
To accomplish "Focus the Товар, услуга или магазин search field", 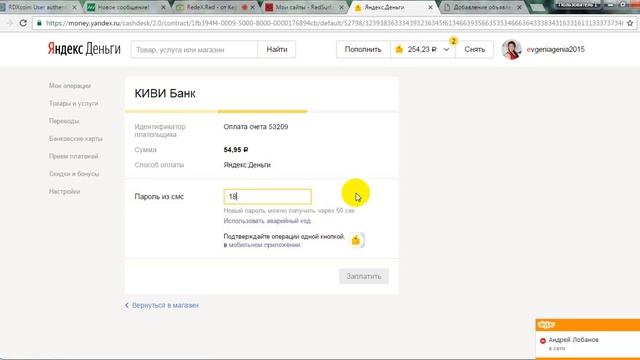I will tap(194, 49).
